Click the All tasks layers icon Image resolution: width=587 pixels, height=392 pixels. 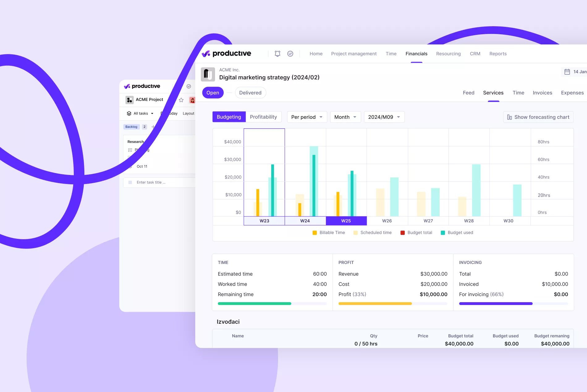[129, 114]
